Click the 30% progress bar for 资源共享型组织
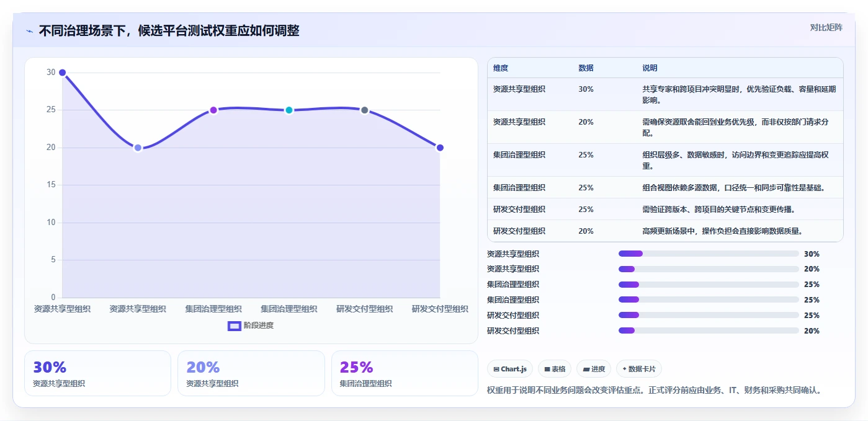868x421 pixels. coord(709,254)
